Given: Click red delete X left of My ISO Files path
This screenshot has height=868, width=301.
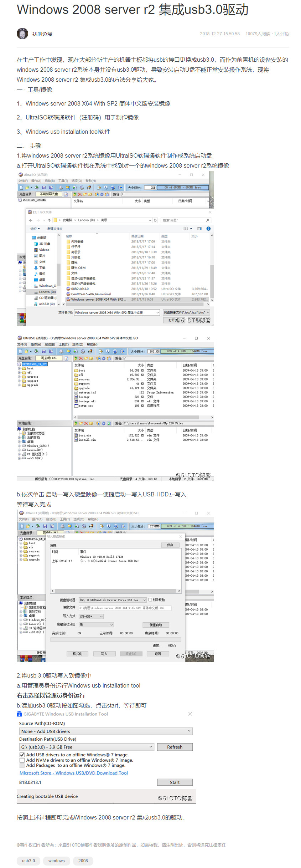Looking at the screenshot, I should (x=86, y=423).
